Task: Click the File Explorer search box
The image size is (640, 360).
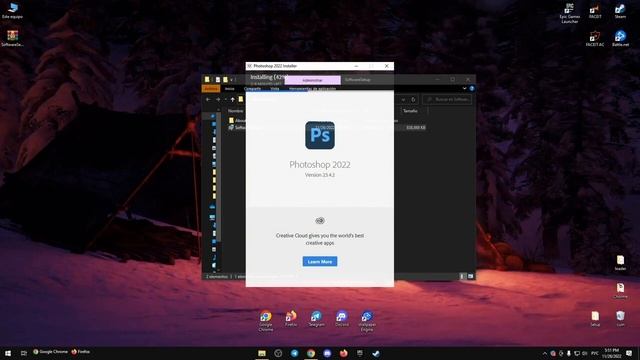Action: click(447, 99)
